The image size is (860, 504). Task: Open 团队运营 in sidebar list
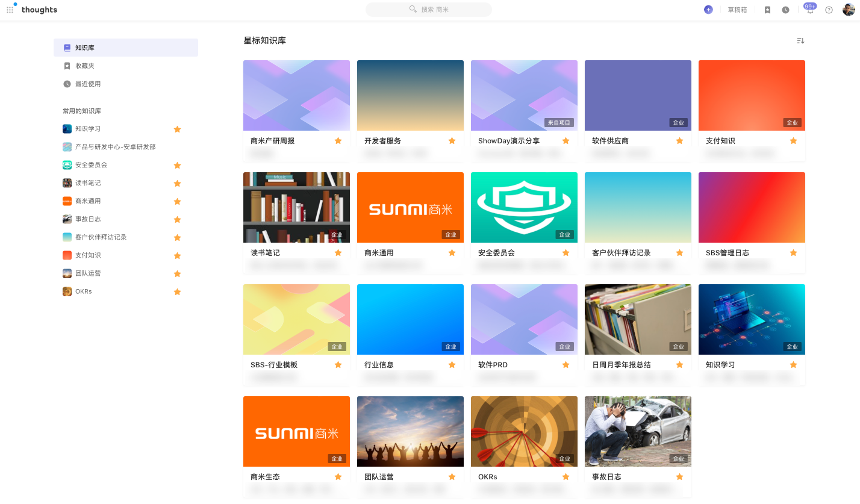(x=88, y=273)
